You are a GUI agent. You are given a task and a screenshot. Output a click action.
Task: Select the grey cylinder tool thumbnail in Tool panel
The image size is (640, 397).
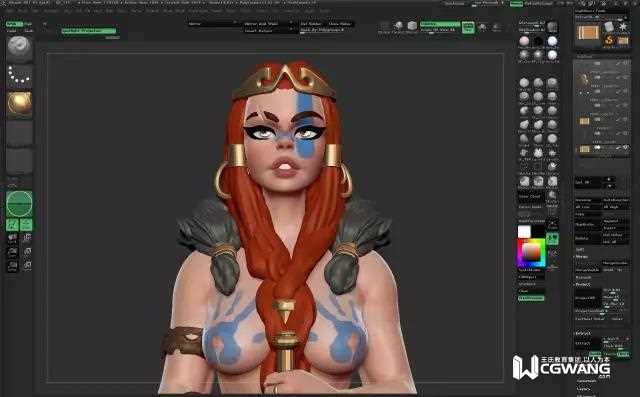609,27
